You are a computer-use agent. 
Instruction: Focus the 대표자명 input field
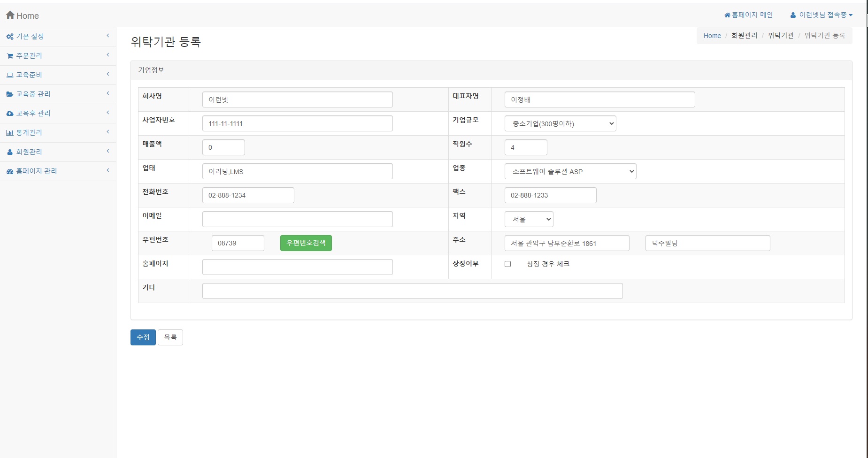(600, 99)
